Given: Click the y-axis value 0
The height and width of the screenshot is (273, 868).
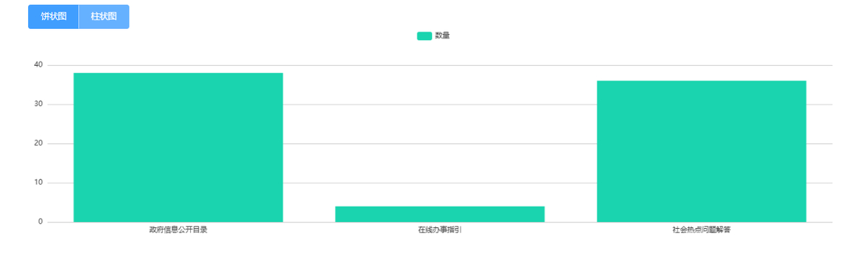Looking at the screenshot, I should point(41,222).
